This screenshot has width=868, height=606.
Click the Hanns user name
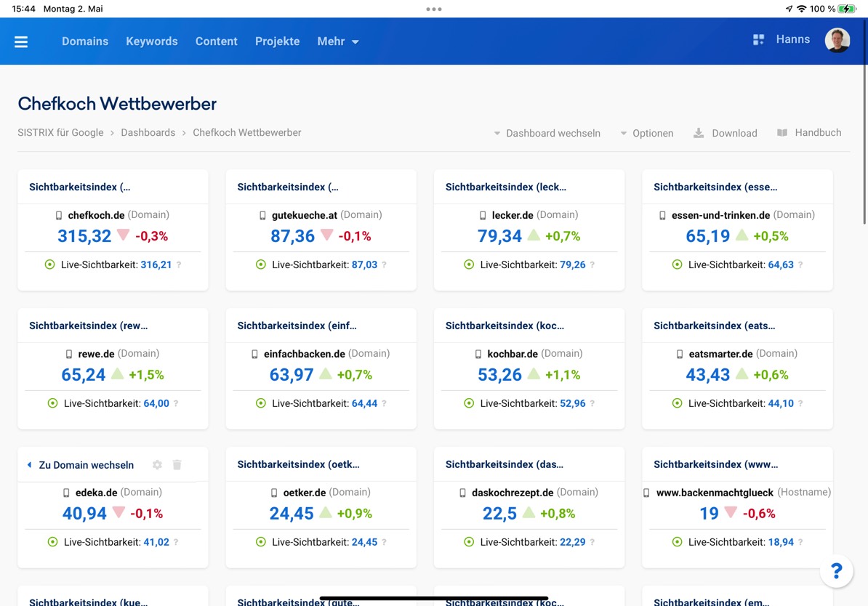(792, 39)
